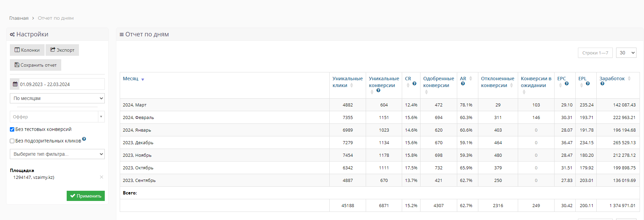Enable Без подозрительных кликов checkbox
This screenshot has height=220, width=644.
[12, 141]
